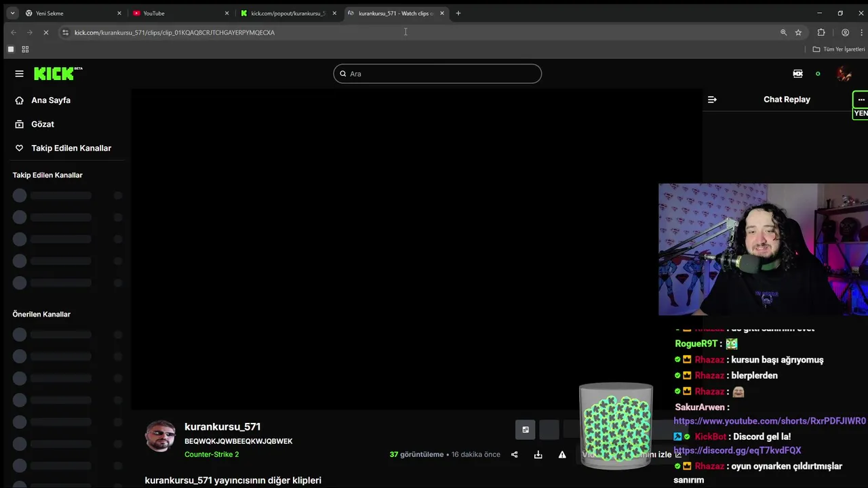Open Counter-Strike 2 category link

point(212,455)
